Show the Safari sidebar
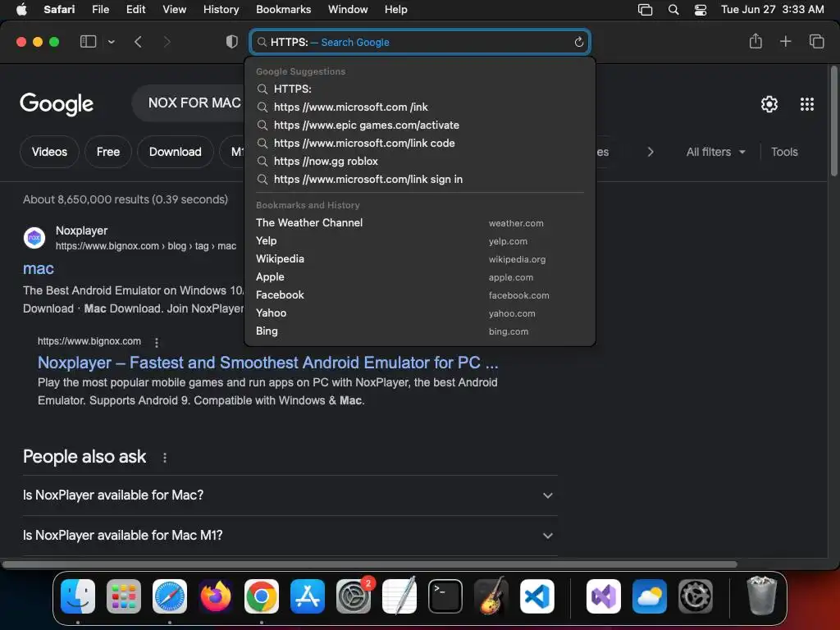The image size is (840, 630). (x=88, y=42)
